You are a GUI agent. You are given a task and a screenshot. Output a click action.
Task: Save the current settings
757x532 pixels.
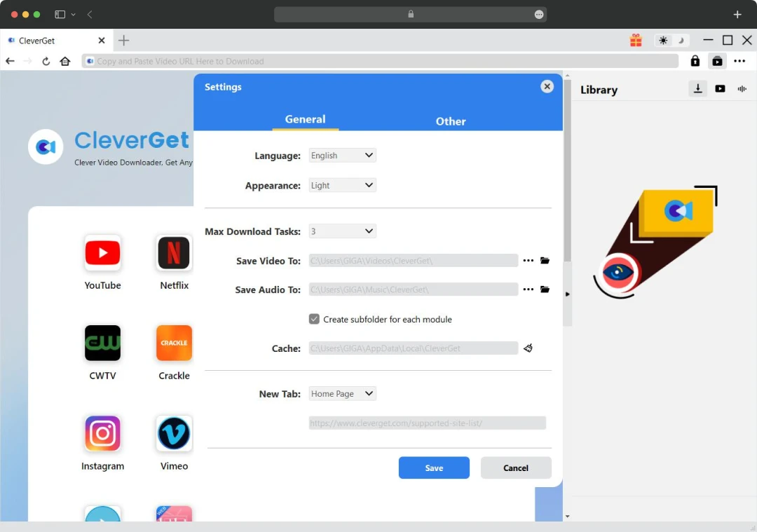click(434, 468)
